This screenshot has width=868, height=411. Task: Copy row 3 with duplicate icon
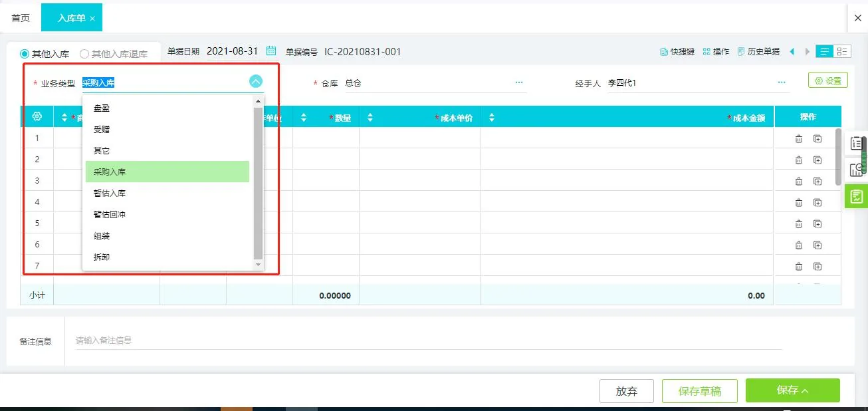(x=817, y=181)
